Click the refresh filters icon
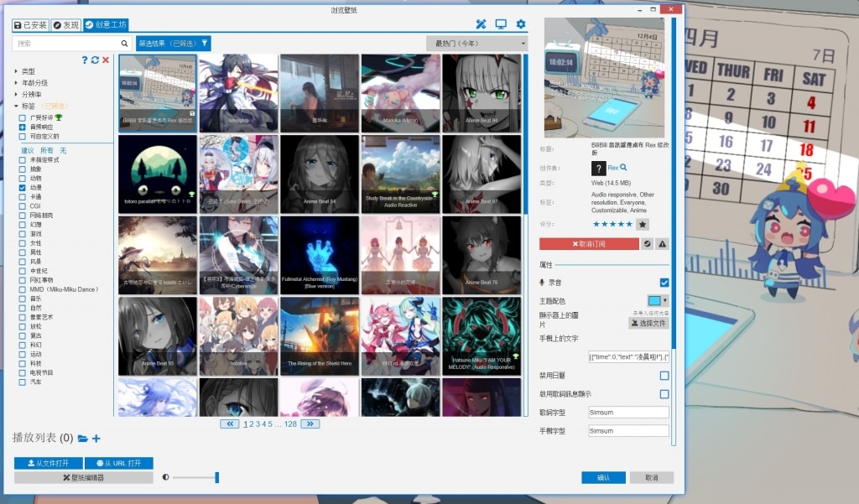Screen dimensions: 859x504 pos(95,60)
